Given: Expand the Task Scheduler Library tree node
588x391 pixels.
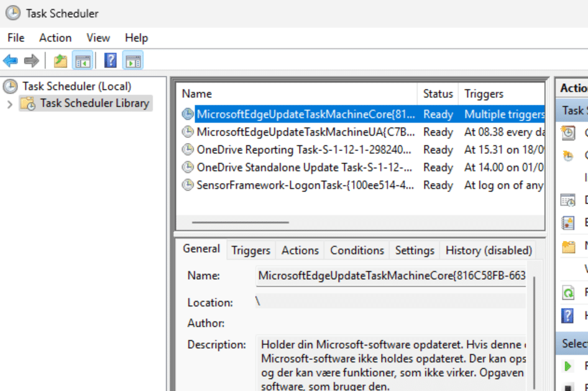Looking at the screenshot, I should (10, 104).
